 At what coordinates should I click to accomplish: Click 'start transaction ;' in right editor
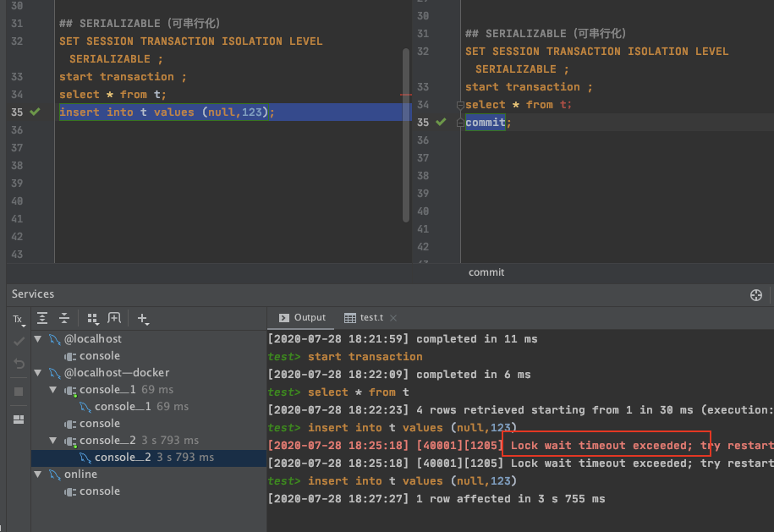click(x=529, y=87)
